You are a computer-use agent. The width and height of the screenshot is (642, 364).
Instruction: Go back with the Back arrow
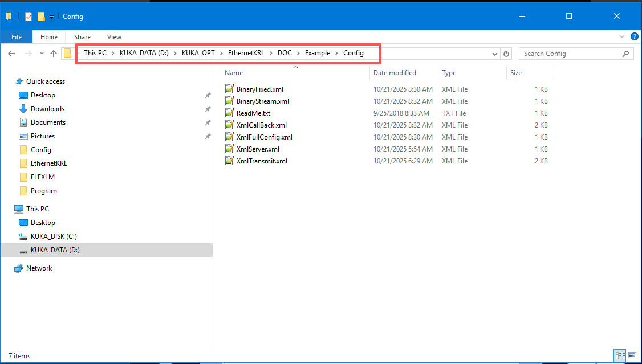point(11,54)
